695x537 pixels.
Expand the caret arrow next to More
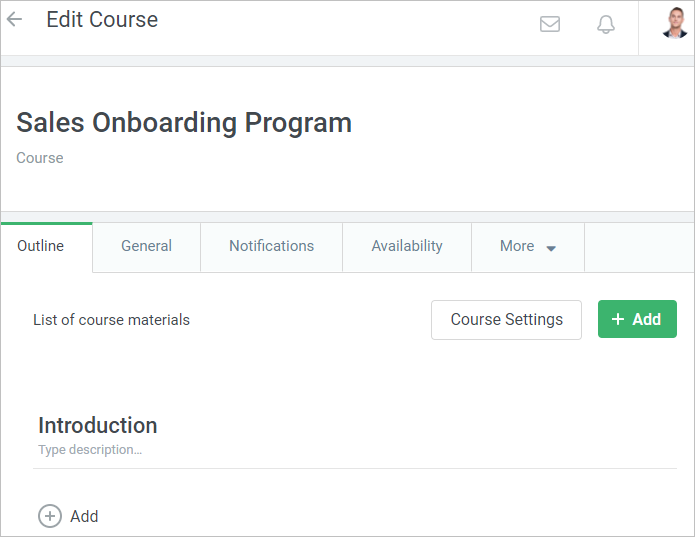[551, 248]
